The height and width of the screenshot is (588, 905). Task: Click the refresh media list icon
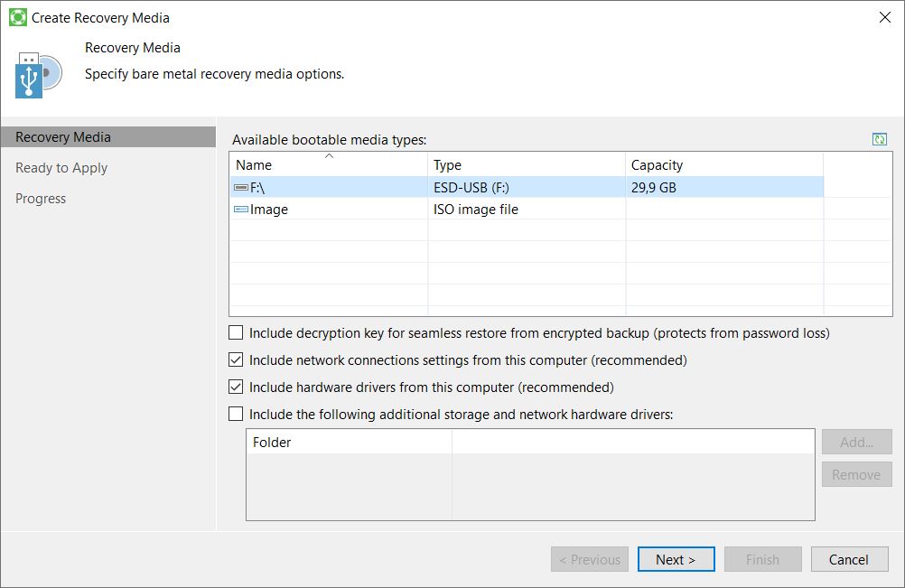879,139
